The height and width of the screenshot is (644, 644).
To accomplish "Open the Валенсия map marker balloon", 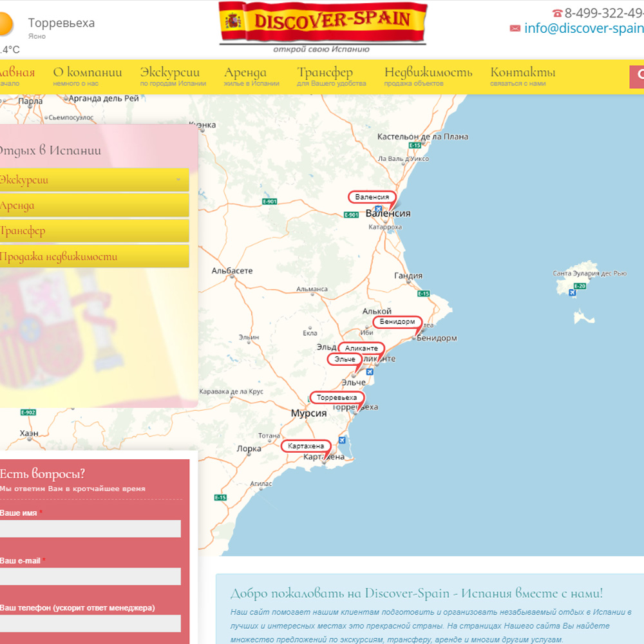I will coord(372,197).
